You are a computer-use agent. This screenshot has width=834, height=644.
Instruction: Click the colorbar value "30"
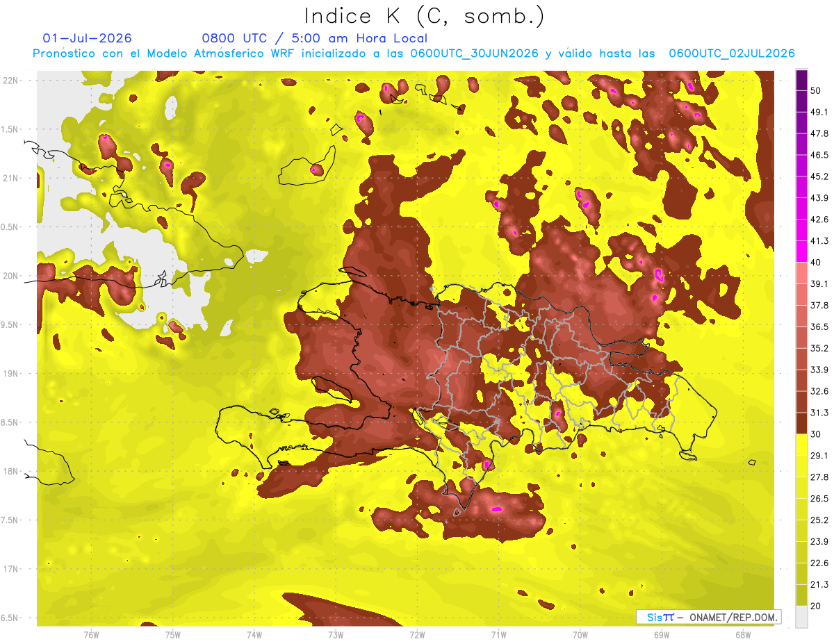(816, 434)
